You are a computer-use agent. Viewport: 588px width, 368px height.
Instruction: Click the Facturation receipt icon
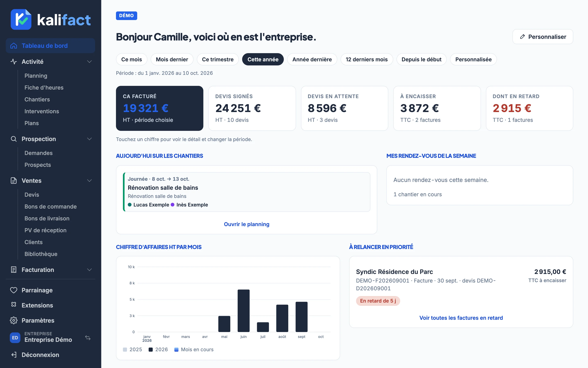point(14,270)
